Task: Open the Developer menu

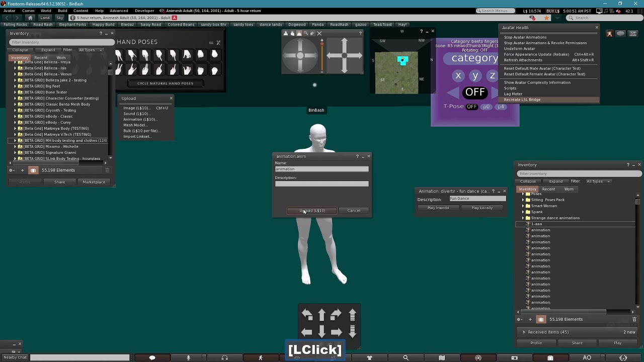Action: pyautogui.click(x=144, y=11)
